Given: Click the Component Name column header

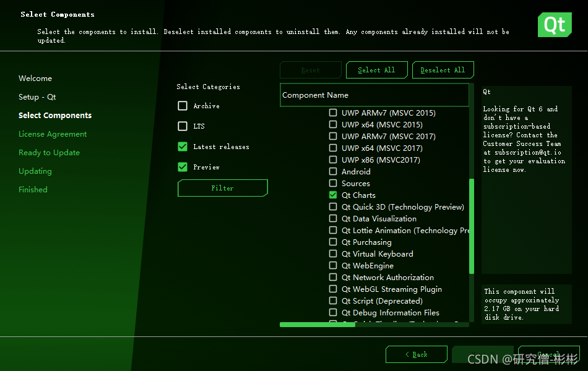Looking at the screenshot, I should (374, 95).
